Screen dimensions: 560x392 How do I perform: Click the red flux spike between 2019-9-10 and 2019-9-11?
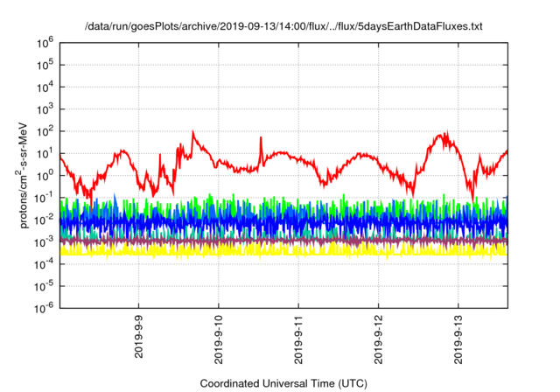(x=261, y=139)
